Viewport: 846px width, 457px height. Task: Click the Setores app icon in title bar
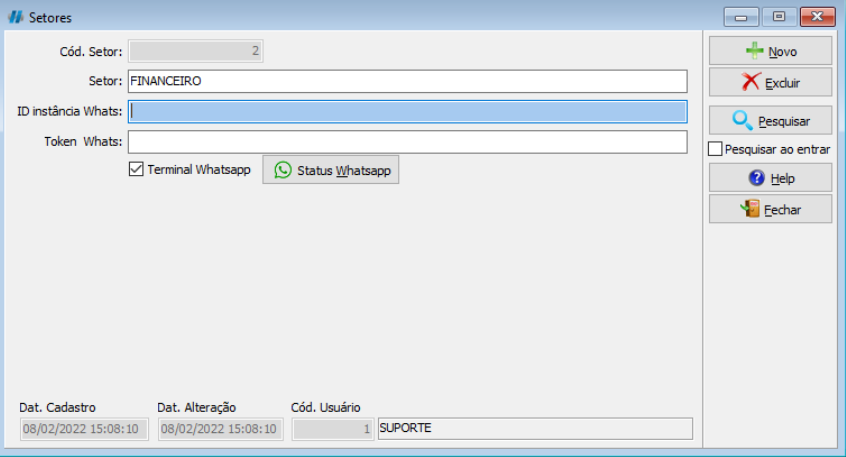click(x=16, y=17)
